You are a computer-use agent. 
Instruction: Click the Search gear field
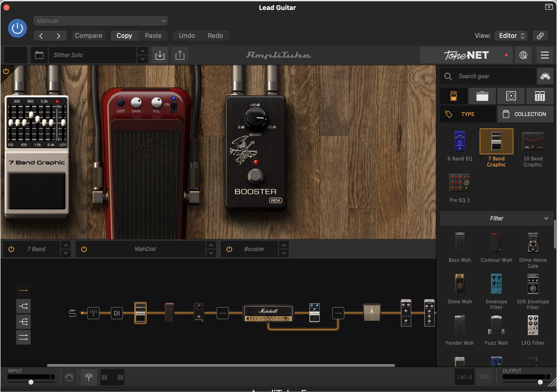[x=488, y=76]
